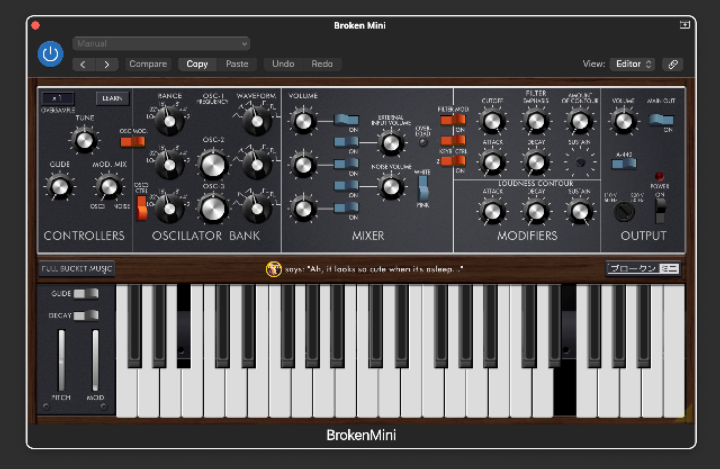Click the window icon in title bar corner
720x469 pixels.
685,25
